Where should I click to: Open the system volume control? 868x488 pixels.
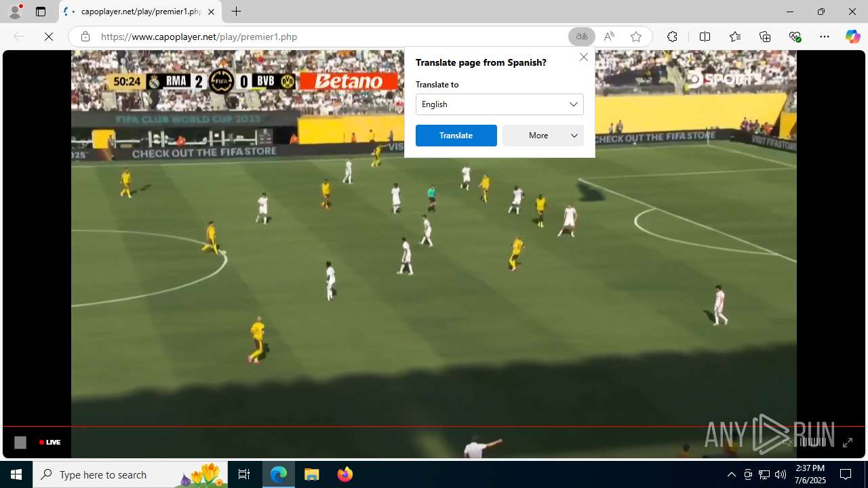pos(781,474)
